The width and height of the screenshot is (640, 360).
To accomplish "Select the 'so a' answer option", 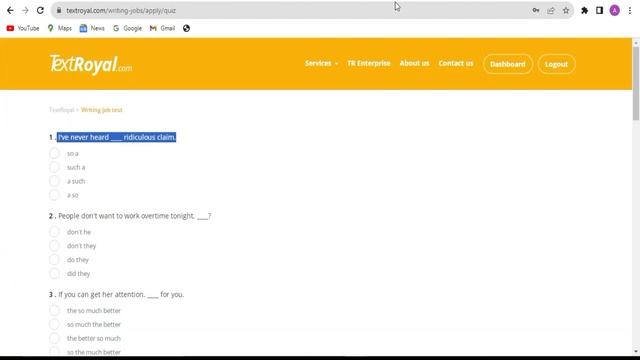I will click(x=54, y=153).
